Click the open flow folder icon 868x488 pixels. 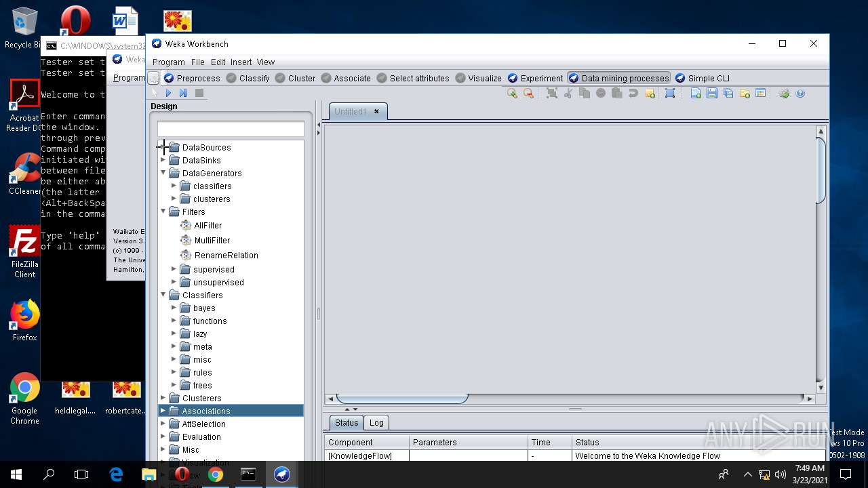pyautogui.click(x=745, y=94)
